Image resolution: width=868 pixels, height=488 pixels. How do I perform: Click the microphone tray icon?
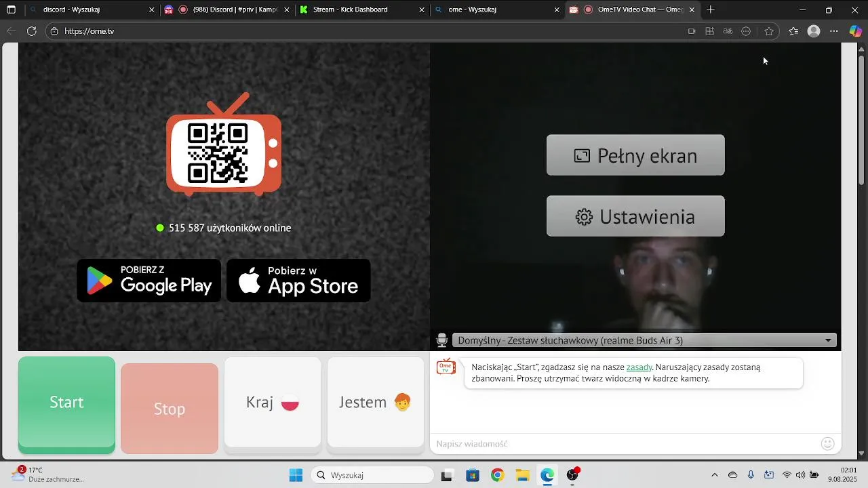[751, 475]
